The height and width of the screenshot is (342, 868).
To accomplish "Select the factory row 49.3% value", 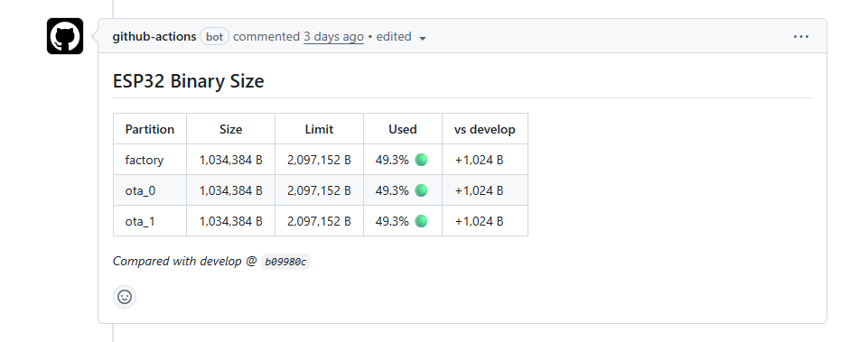I will (392, 160).
